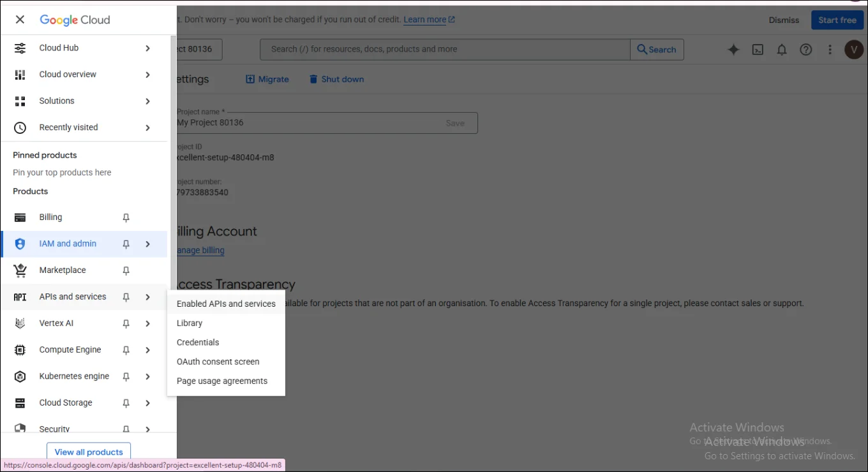Click the Solutions grid icon

(x=20, y=101)
